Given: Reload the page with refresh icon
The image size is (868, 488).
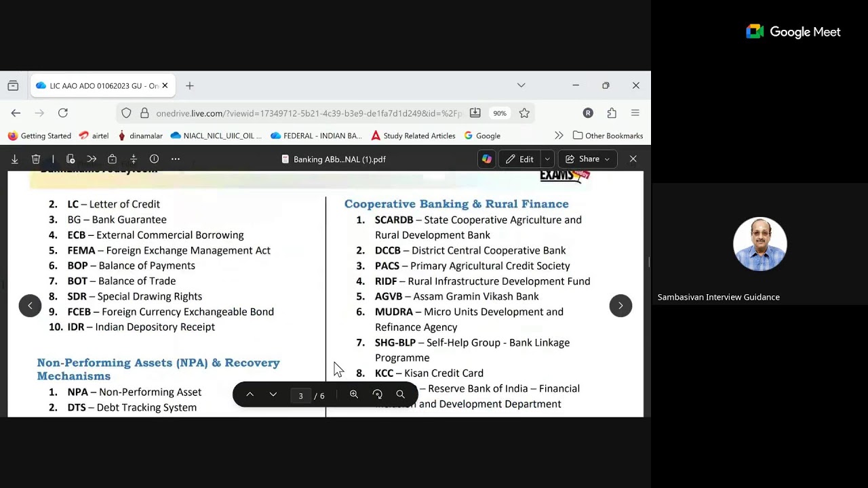Looking at the screenshot, I should pyautogui.click(x=63, y=113).
